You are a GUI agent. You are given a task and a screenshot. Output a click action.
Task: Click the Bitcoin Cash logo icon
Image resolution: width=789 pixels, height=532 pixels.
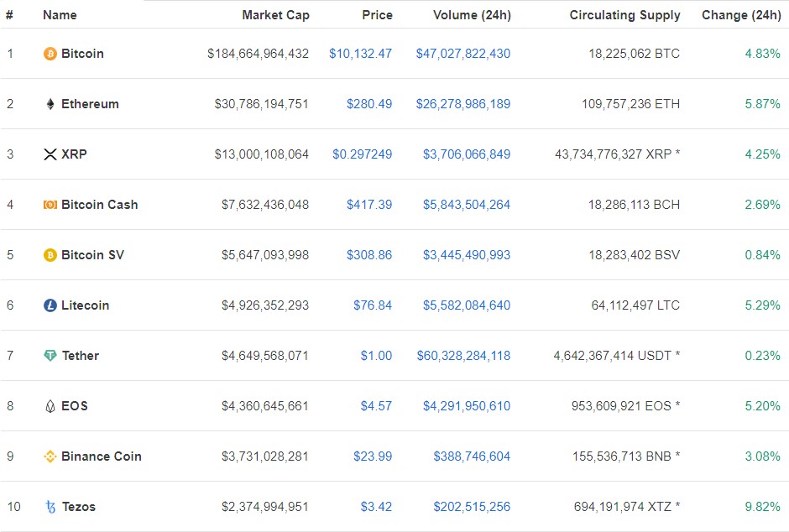(50, 204)
